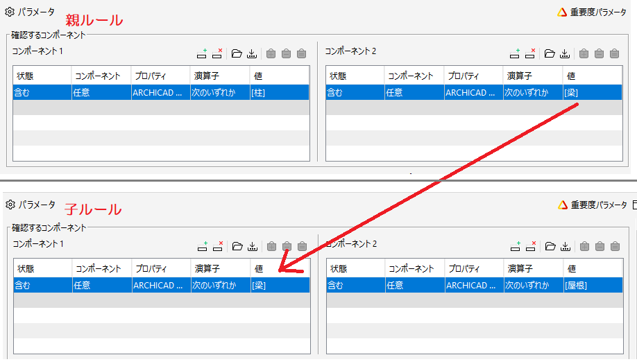Click 含む cell in lower コンポーネント 2 row
The image size is (637, 364).
click(x=356, y=285)
